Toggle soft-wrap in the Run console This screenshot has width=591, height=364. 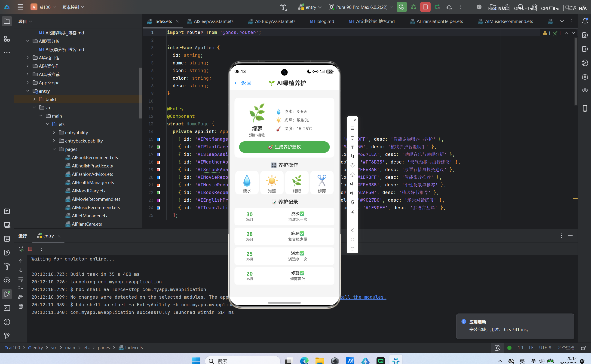pos(21,279)
